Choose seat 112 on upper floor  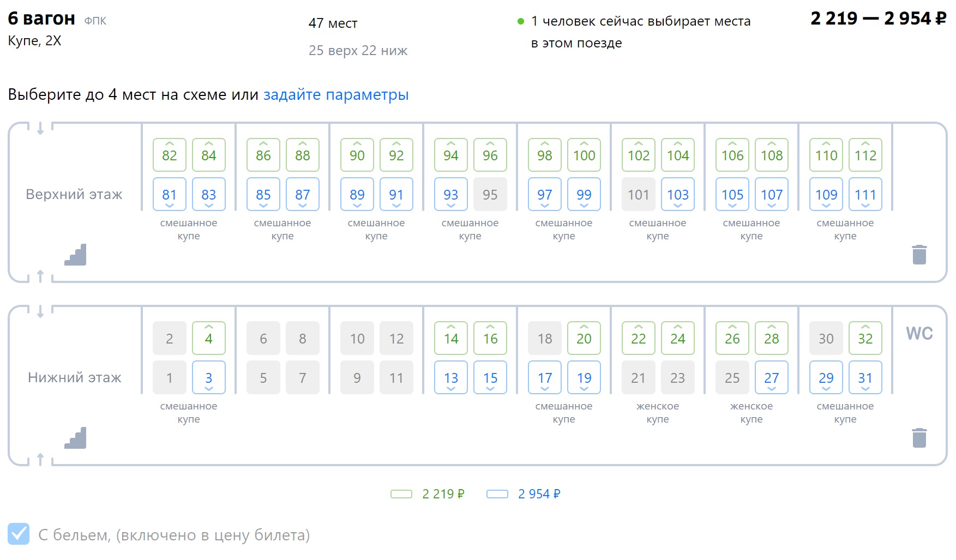click(x=865, y=155)
